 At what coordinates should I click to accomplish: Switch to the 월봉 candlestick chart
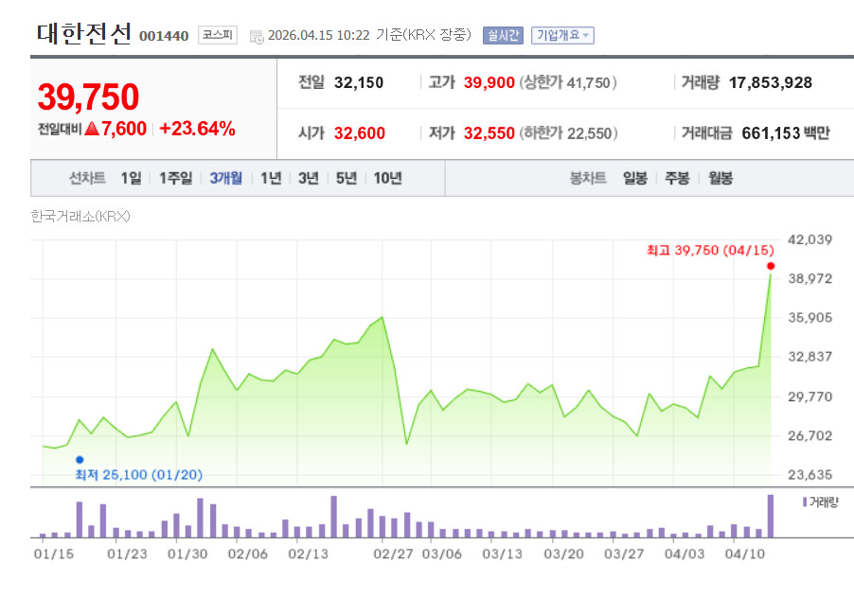coord(720,178)
